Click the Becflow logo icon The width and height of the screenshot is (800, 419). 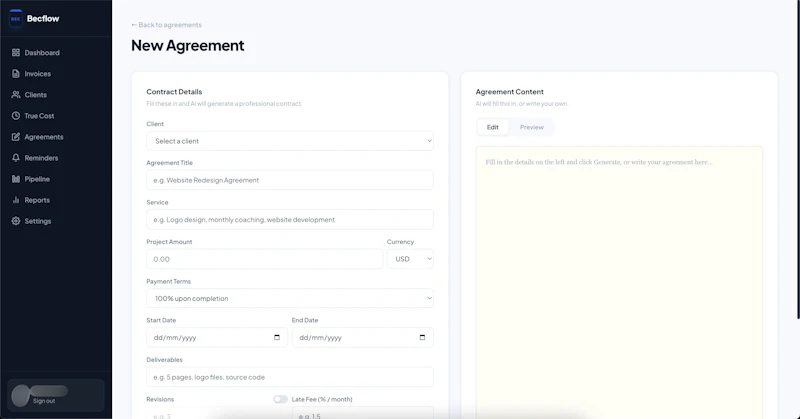point(16,18)
